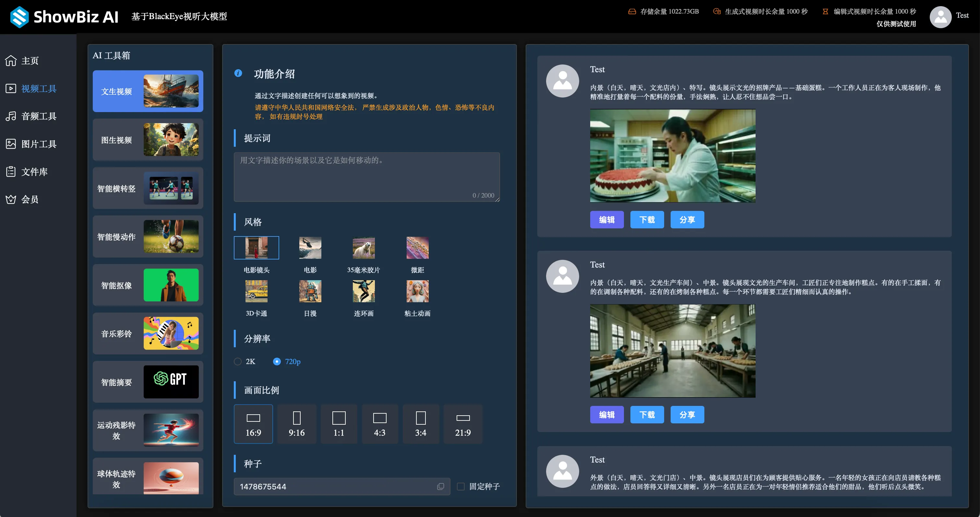Open the file library sidebar icon
Screen dimensions: 980x517
[11, 172]
